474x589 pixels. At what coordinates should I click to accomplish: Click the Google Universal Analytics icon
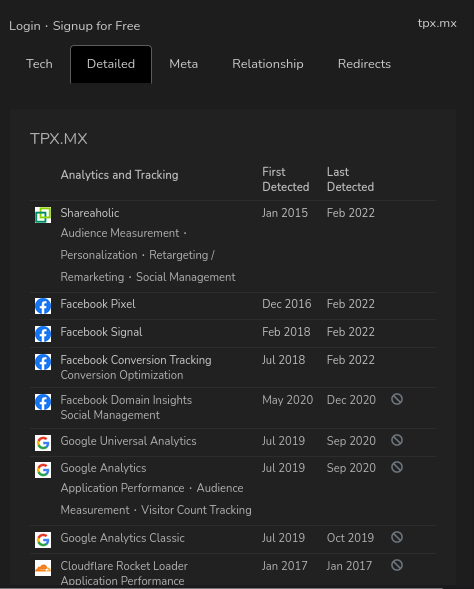pos(43,443)
